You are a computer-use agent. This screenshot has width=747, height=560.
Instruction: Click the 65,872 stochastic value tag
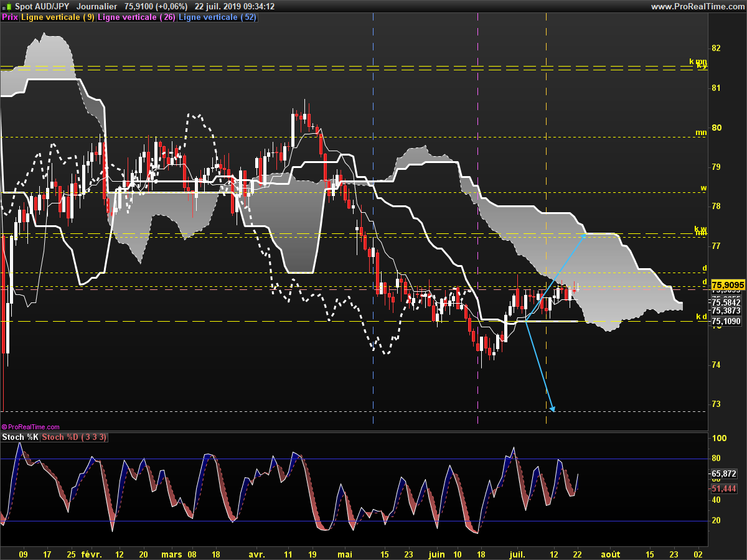click(724, 474)
